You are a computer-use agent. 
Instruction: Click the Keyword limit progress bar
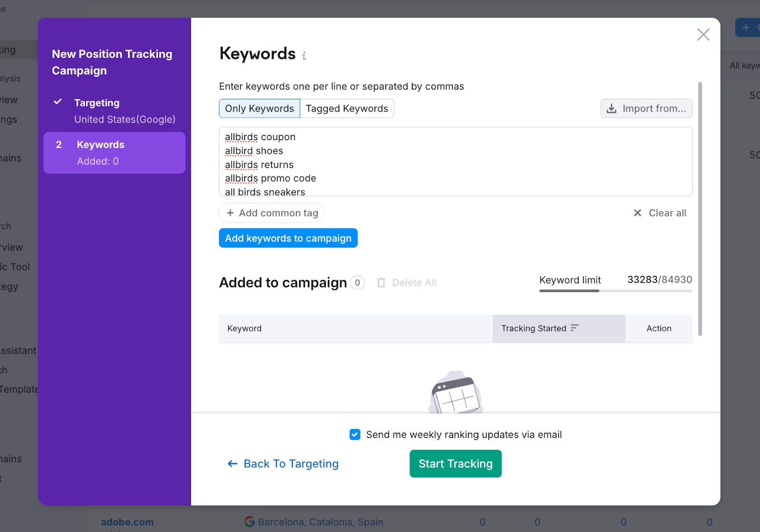click(x=615, y=291)
